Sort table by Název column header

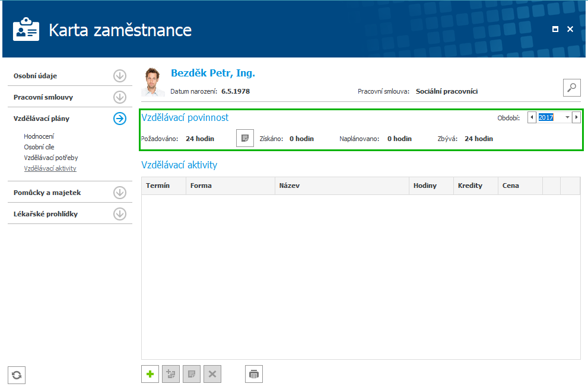click(x=342, y=186)
